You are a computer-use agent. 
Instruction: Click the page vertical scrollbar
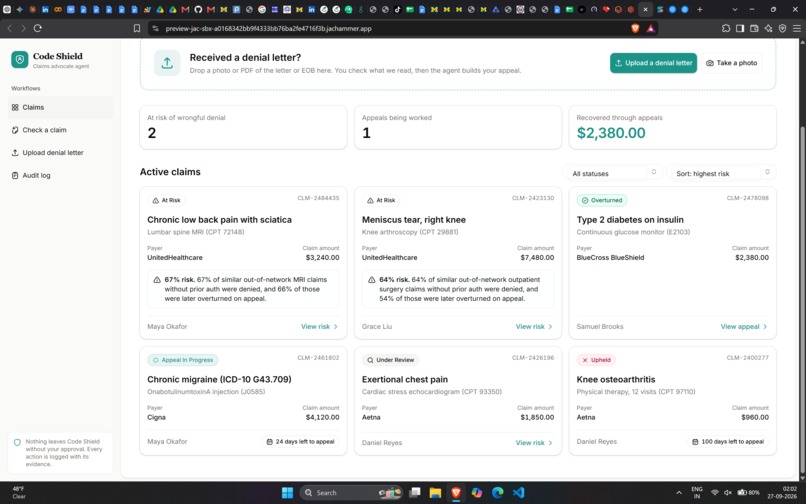802,298
